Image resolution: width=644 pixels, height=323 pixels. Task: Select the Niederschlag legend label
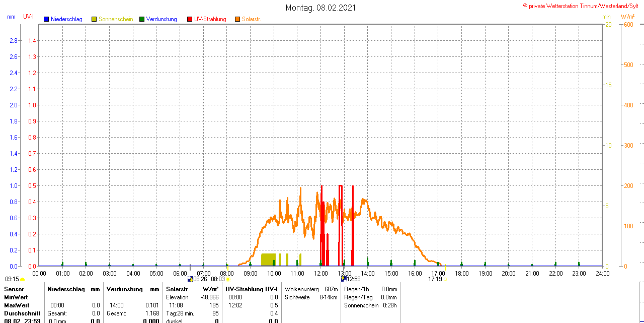pyautogui.click(x=66, y=19)
